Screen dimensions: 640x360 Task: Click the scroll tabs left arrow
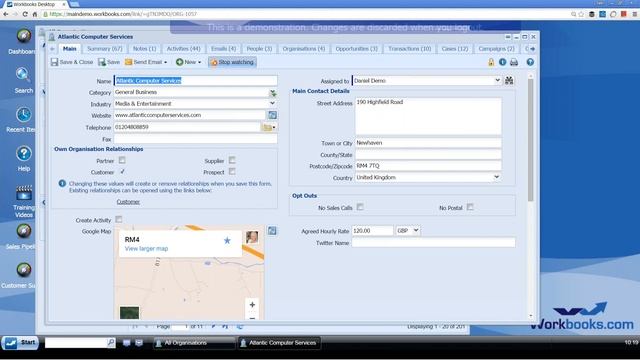53,49
